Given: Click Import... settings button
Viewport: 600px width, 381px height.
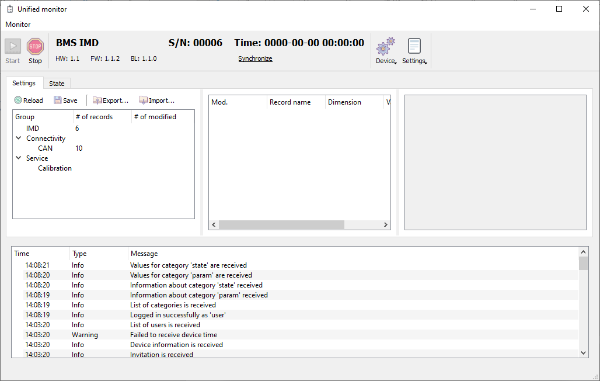Looking at the screenshot, I should click(x=157, y=100).
